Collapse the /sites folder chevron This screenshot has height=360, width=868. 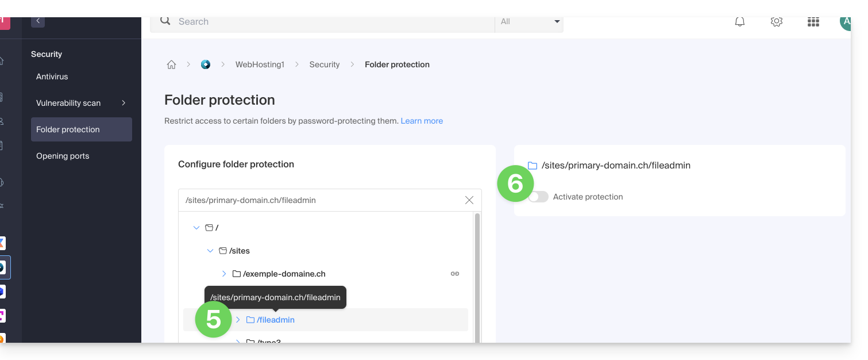click(x=210, y=251)
